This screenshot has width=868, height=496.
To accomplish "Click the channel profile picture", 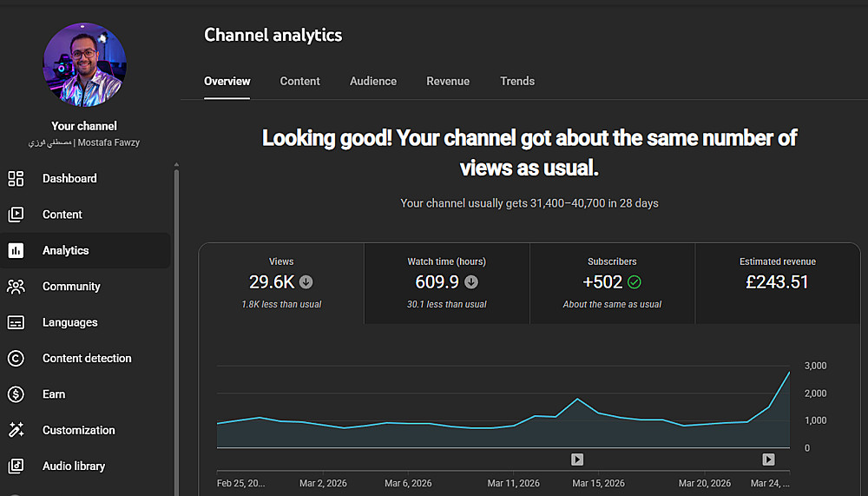I will [x=84, y=64].
